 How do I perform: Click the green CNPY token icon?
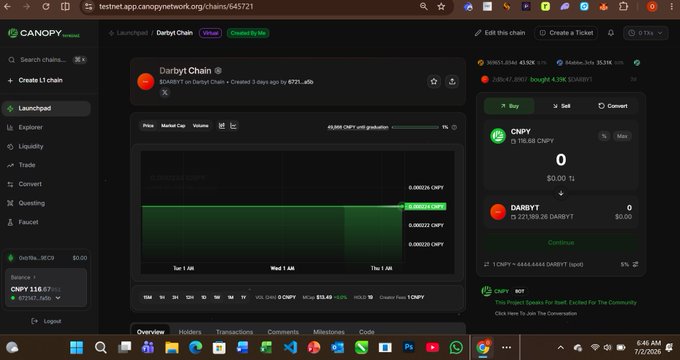pyautogui.click(x=498, y=136)
